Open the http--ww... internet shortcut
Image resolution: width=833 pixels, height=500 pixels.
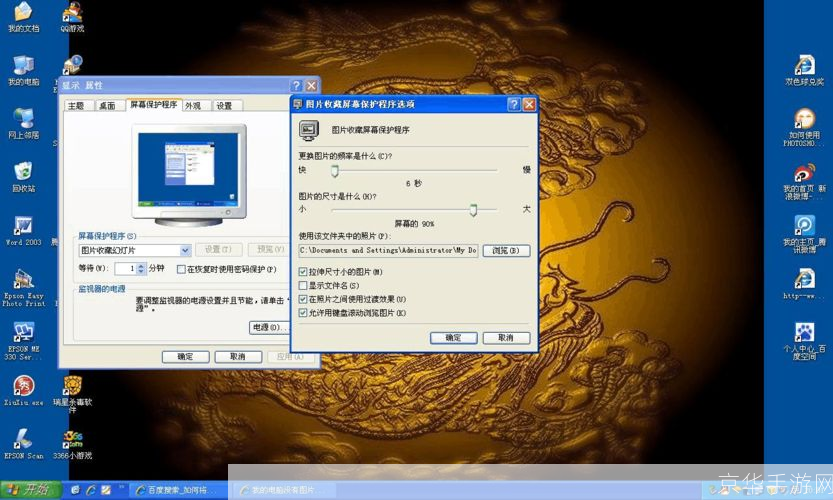pos(804,284)
